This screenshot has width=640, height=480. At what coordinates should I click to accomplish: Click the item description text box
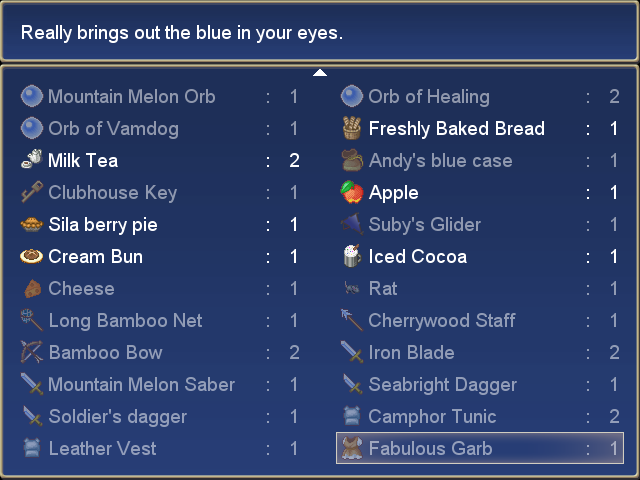(x=320, y=31)
